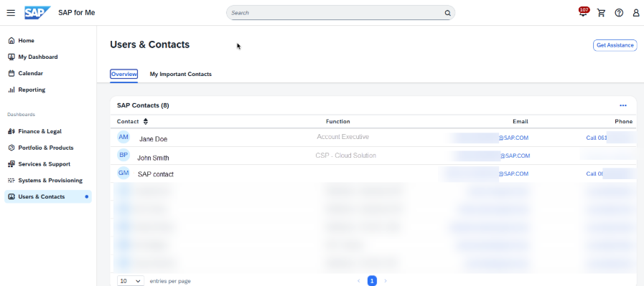Click the GM avatar for SAP contact

tap(123, 173)
